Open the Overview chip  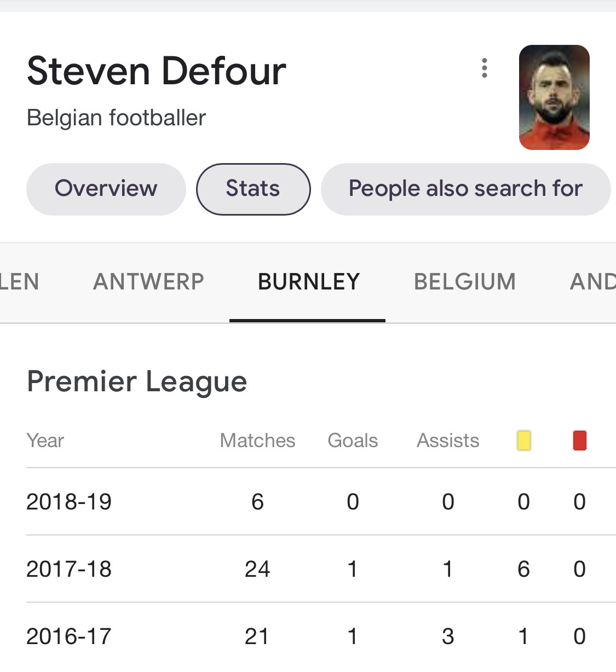(x=106, y=189)
